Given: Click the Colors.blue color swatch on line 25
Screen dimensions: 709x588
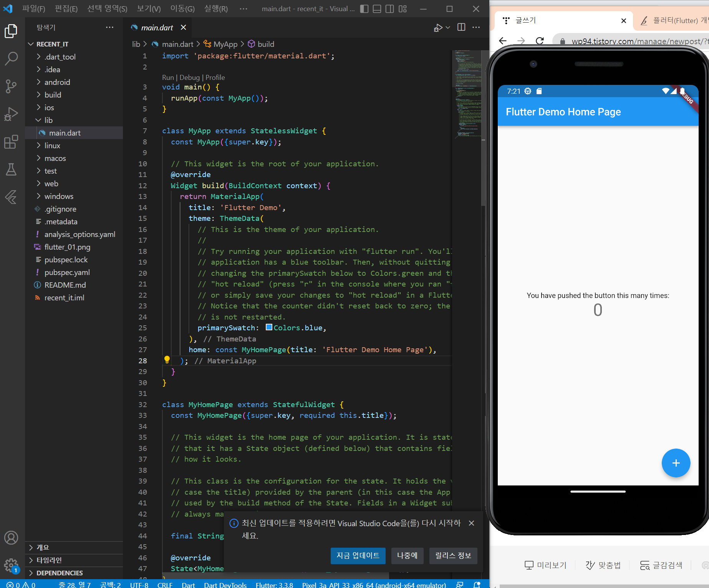Looking at the screenshot, I should pyautogui.click(x=269, y=327).
